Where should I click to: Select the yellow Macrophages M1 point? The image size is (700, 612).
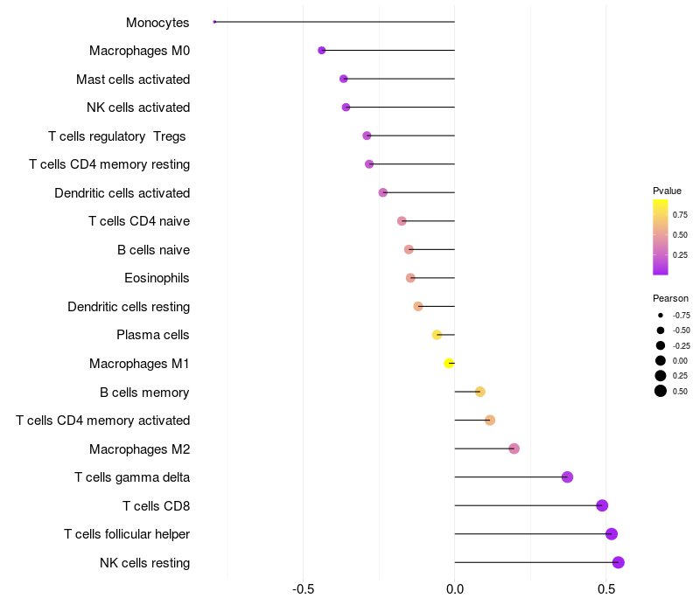pos(449,364)
